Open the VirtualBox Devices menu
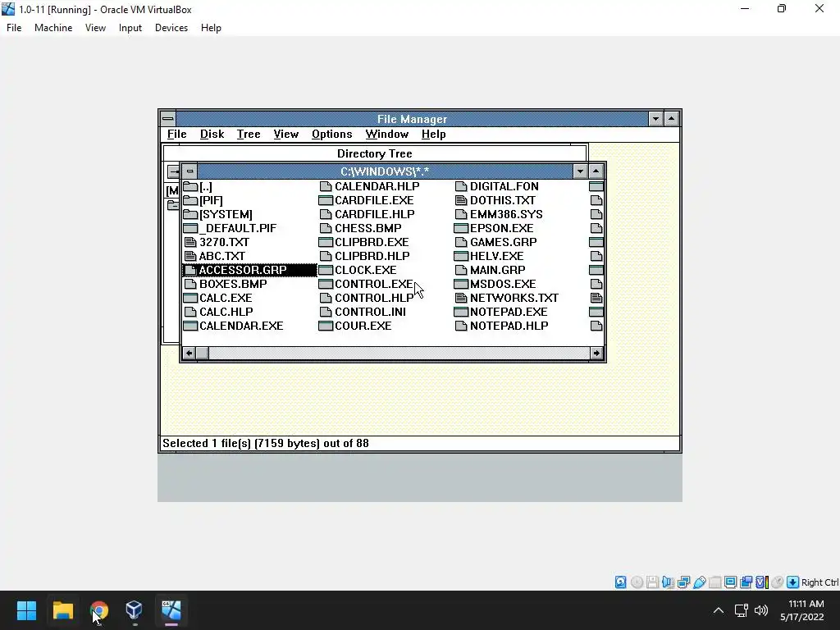This screenshot has width=840, height=630. (x=171, y=28)
